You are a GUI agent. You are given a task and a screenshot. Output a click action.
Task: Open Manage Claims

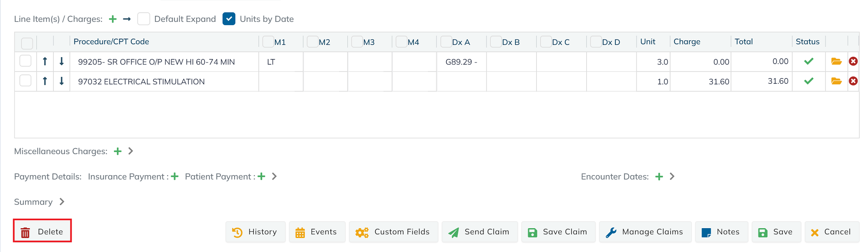click(x=645, y=232)
